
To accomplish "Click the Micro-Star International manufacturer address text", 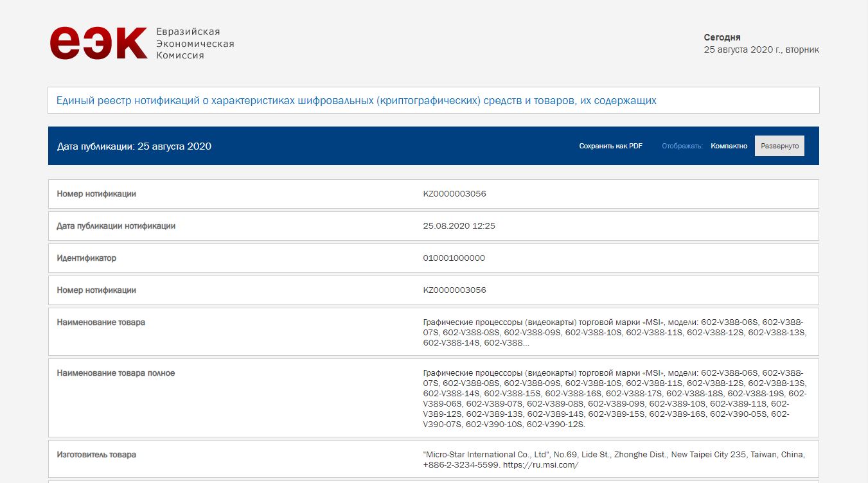I will click(614, 460).
